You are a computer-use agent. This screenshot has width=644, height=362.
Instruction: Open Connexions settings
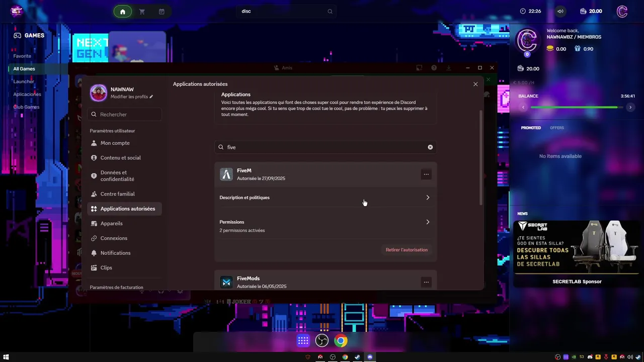point(124,238)
